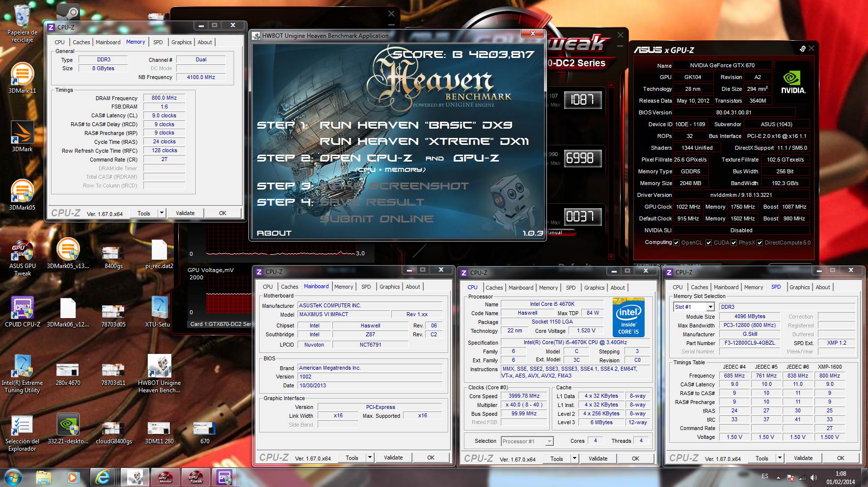Image resolution: width=868 pixels, height=487 pixels.
Task: Open the 332.21-desktop driver installer icon
Action: (68, 429)
